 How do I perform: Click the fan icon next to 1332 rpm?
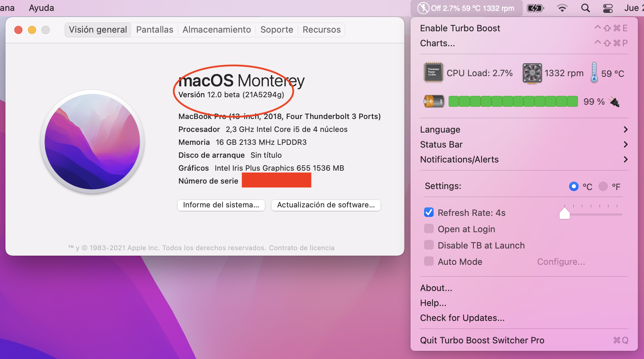click(x=532, y=73)
